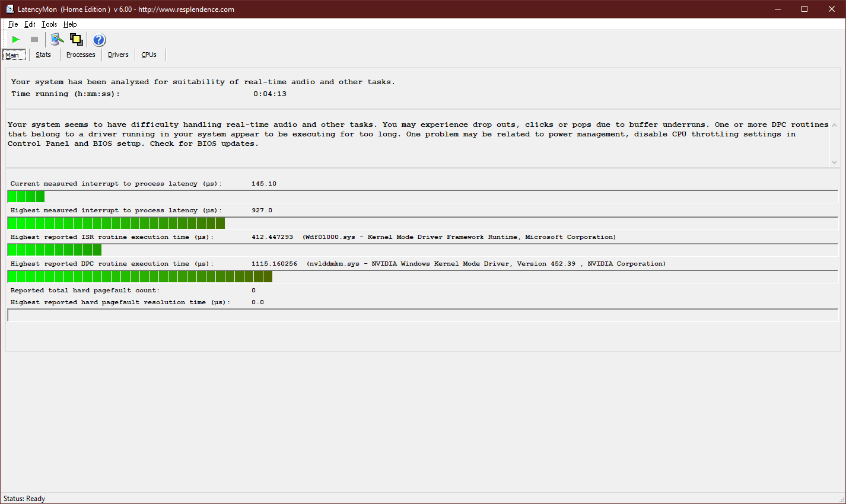Open the Tools menu
The height and width of the screenshot is (504, 846).
pyautogui.click(x=49, y=24)
